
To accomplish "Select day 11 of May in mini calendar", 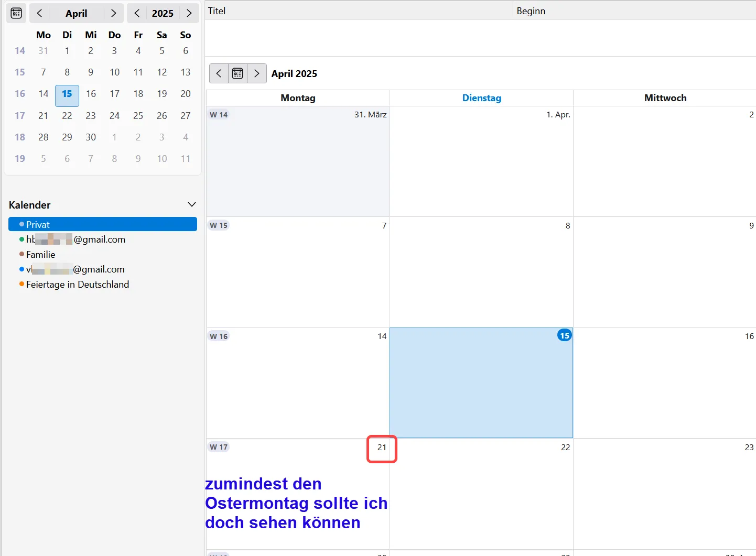I will [x=186, y=158].
